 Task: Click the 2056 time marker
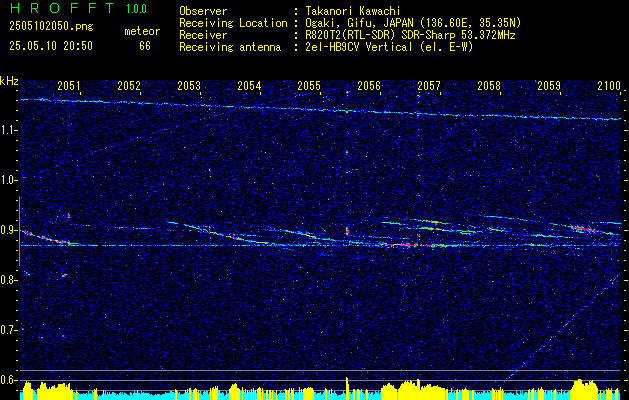(x=369, y=85)
